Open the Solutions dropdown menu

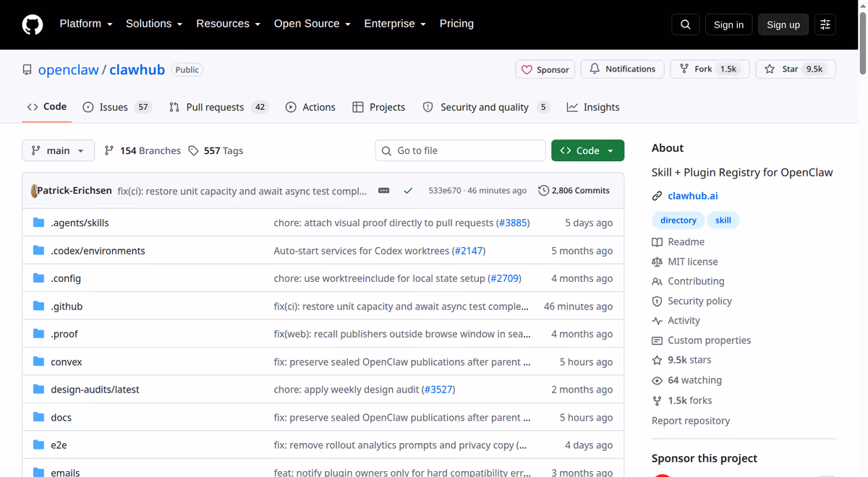[154, 24]
